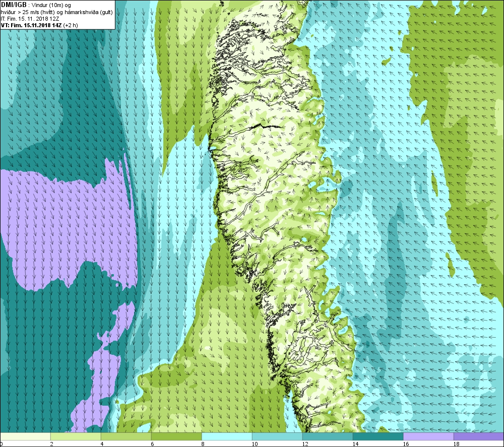Screen dimensions: 504x447
Task: Click the "DMI/IGB : Vindur (10m) og" title line
Action: [x=36, y=5]
